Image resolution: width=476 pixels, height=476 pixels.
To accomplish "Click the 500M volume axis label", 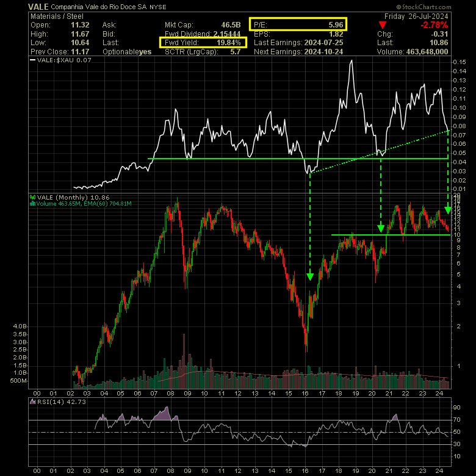I will pos(18,381).
